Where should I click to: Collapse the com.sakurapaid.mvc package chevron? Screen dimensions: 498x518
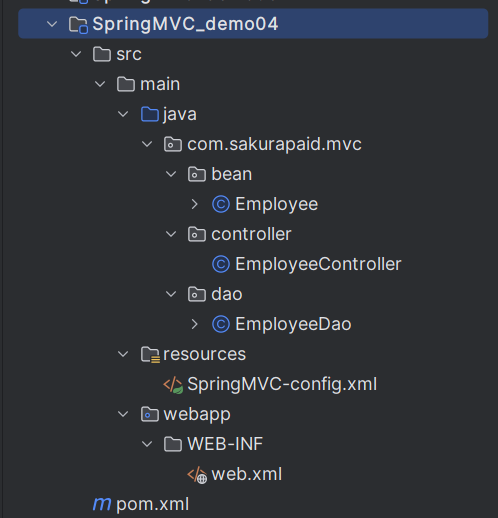147,144
